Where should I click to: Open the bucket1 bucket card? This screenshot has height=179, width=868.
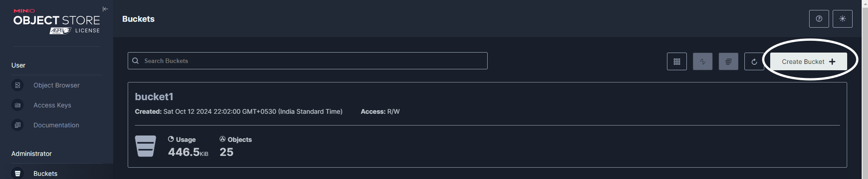point(487,125)
